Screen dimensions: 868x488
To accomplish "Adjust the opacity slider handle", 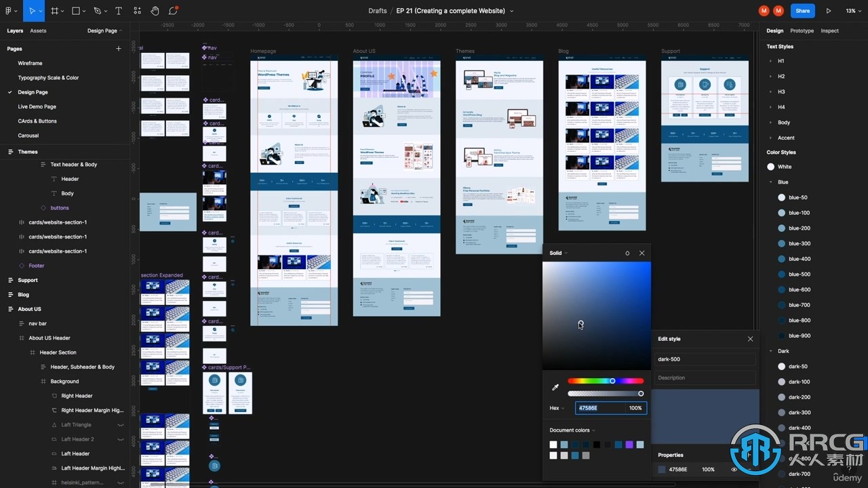I will coord(641,393).
